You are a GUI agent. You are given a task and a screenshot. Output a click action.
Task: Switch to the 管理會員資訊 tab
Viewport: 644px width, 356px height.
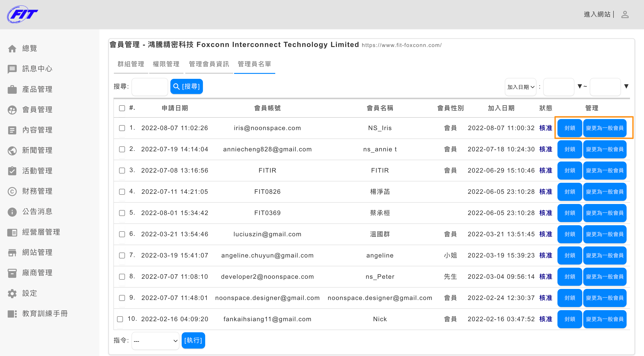point(209,64)
